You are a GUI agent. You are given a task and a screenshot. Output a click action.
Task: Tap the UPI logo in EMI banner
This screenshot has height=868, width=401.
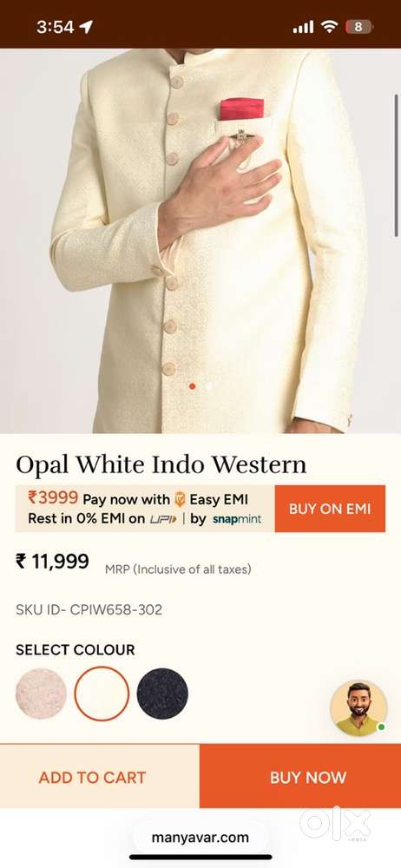pos(163,519)
